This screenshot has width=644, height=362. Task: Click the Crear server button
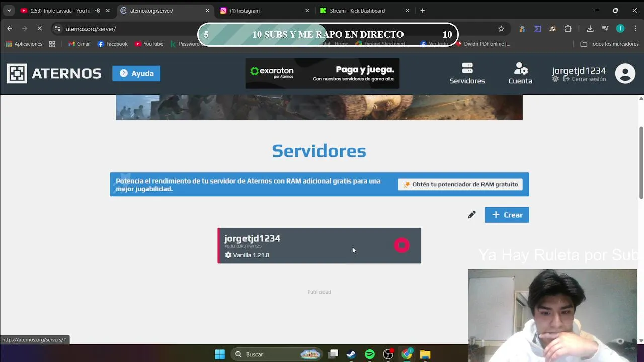(507, 215)
